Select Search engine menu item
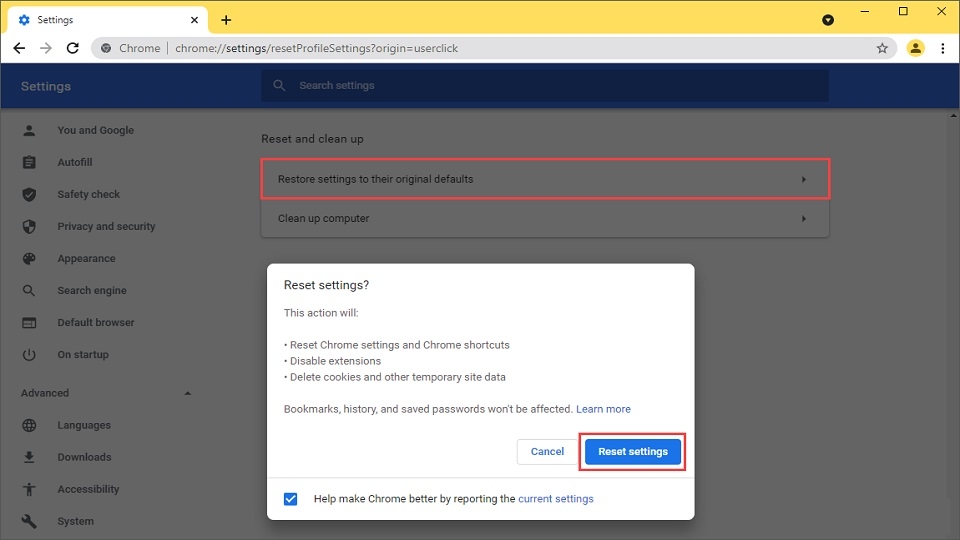The image size is (960, 540). (92, 291)
